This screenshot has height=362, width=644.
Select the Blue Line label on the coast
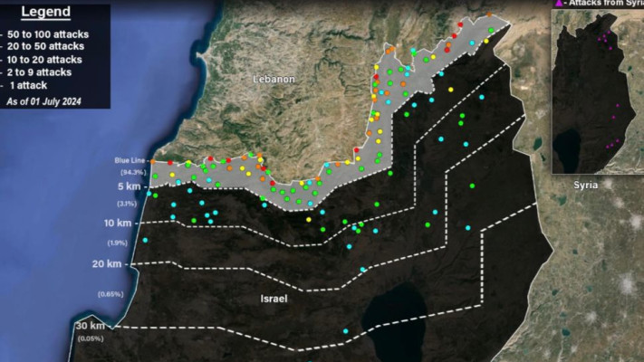(129, 161)
